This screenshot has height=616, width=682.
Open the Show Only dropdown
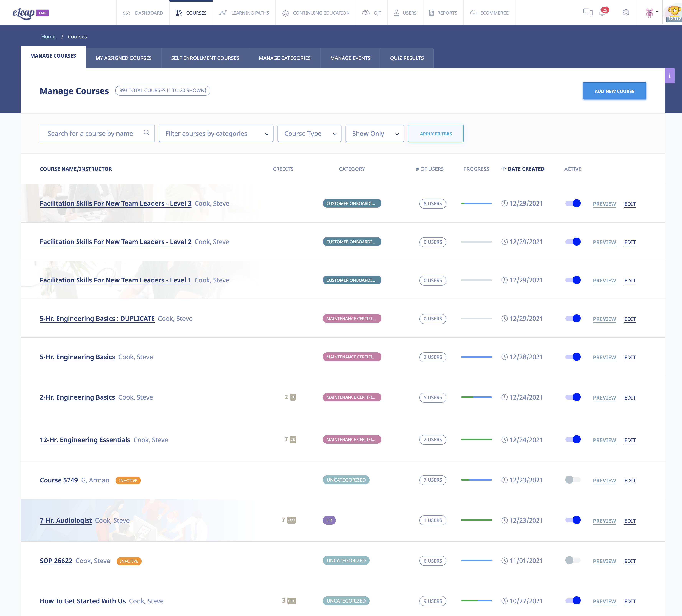click(x=374, y=133)
